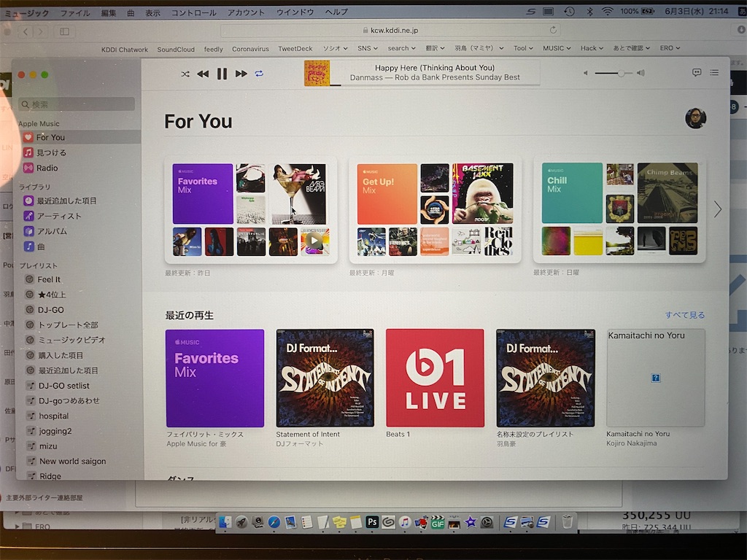Skip forward to next track
Image resolution: width=747 pixels, height=560 pixels.
241,74
